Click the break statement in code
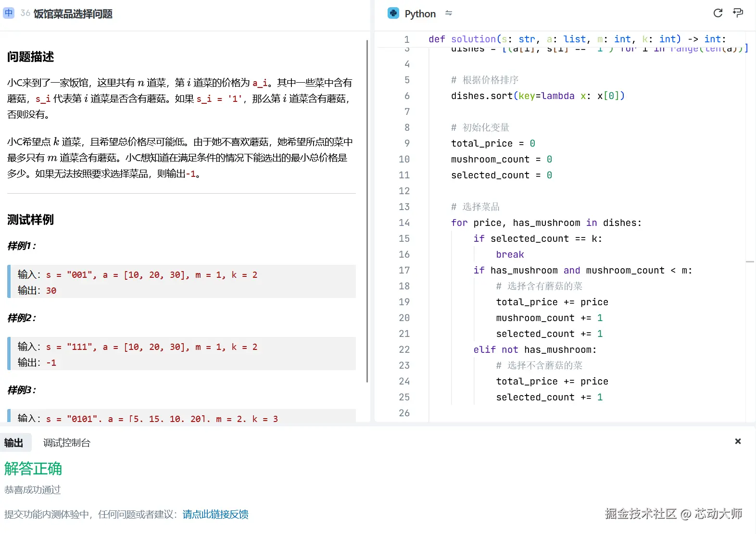The height and width of the screenshot is (534, 756). tap(510, 254)
